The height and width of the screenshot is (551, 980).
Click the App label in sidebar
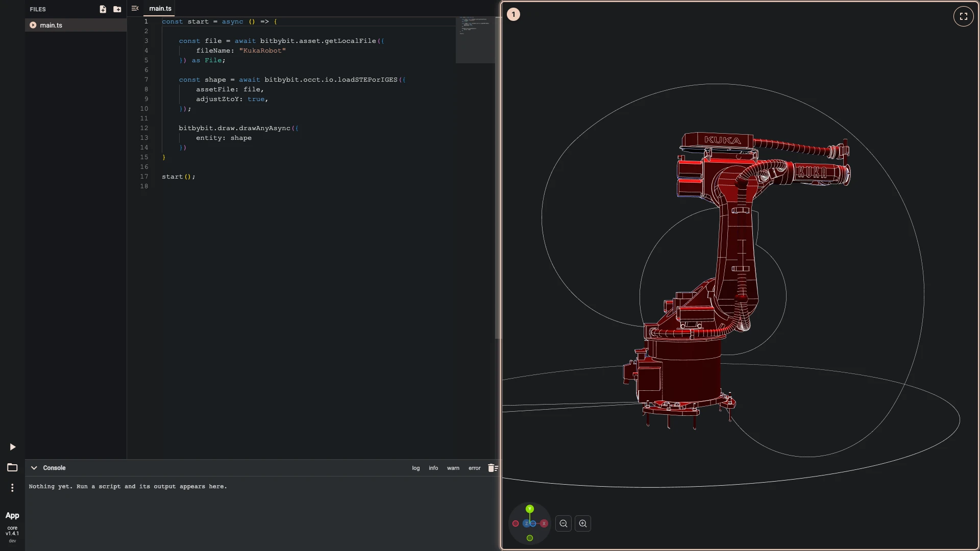pyautogui.click(x=12, y=516)
